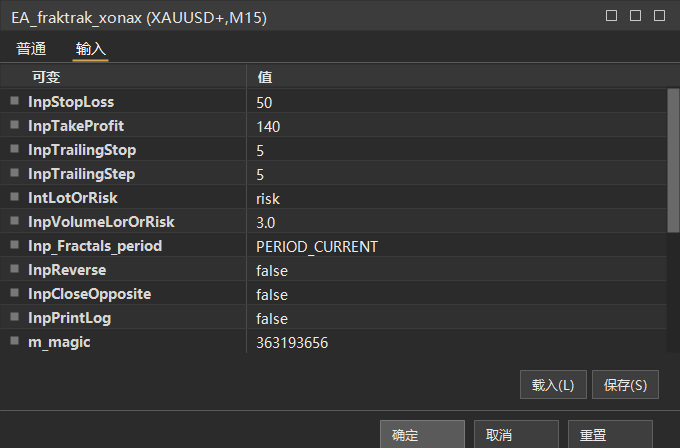680x448 pixels.
Task: Click the Inp_Fractals_period row icon
Action: [14, 245]
